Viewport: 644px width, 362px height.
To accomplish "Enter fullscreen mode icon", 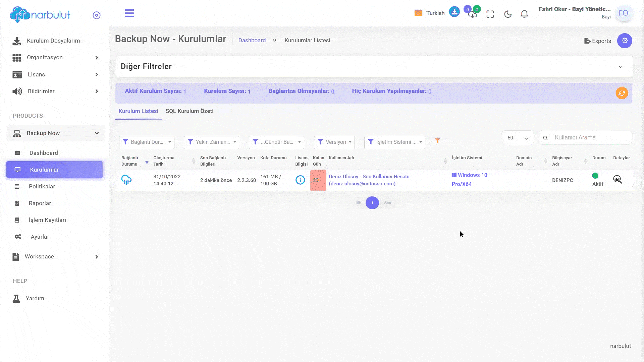I will [490, 14].
